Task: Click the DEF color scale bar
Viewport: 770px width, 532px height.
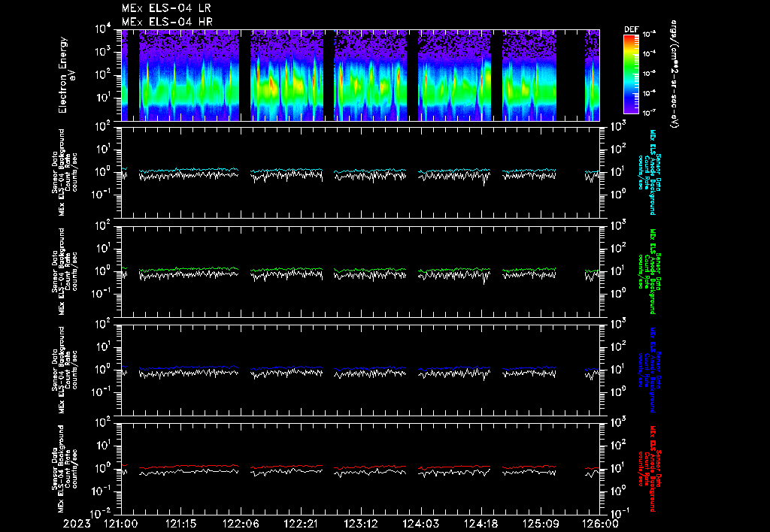Action: 630,74
